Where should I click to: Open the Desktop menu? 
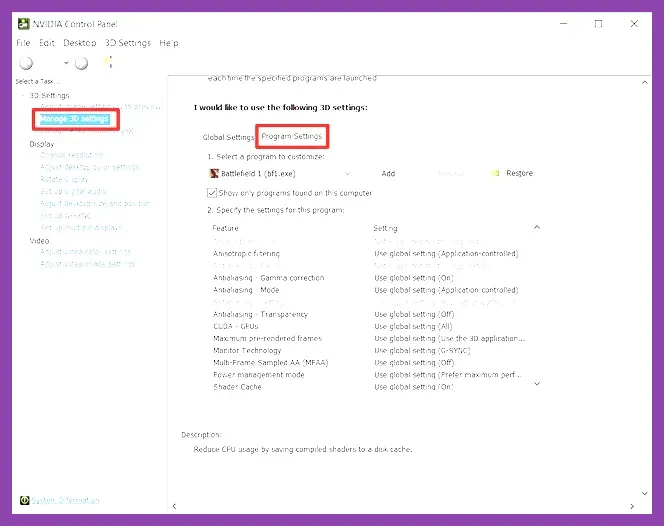[x=80, y=43]
